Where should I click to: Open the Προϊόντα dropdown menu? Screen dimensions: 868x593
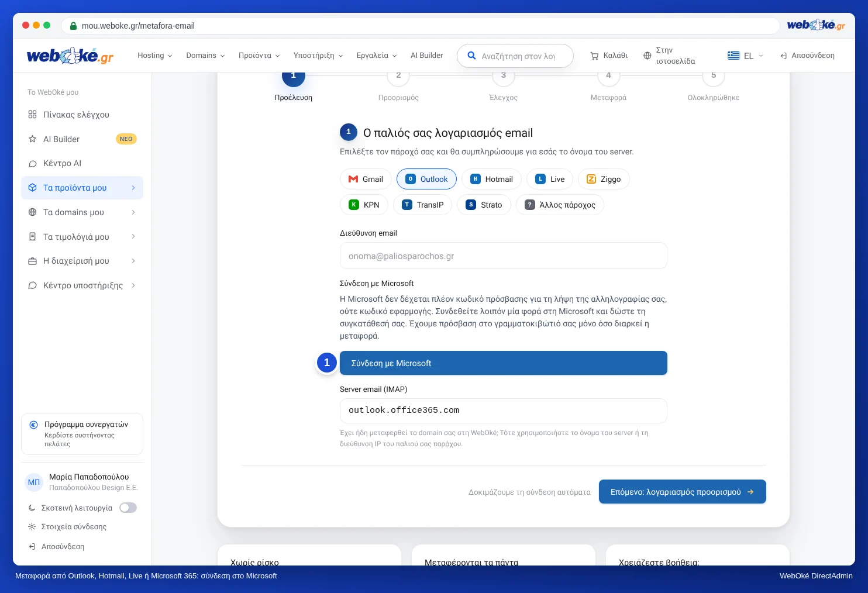[259, 56]
